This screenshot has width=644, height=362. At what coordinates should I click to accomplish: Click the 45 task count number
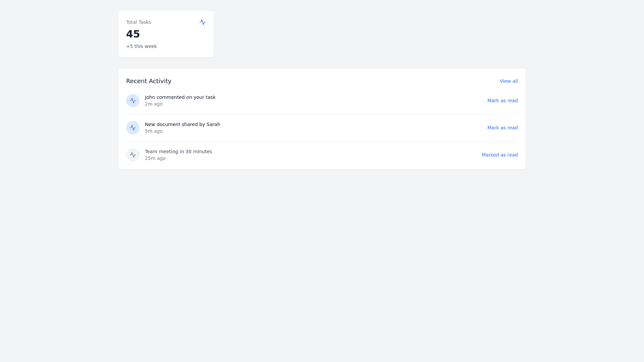133,34
